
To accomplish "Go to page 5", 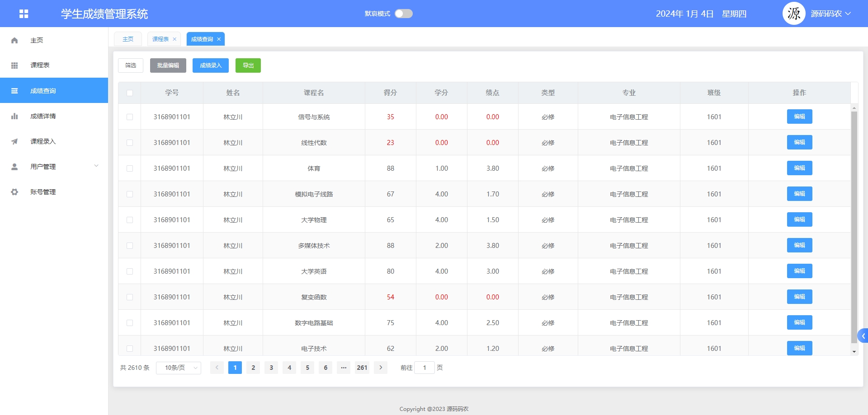I will point(307,368).
